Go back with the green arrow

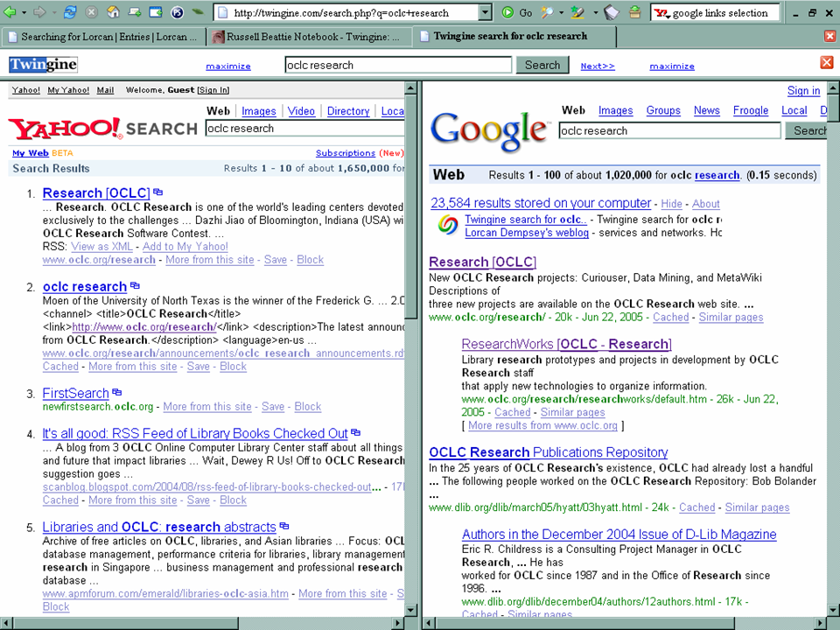click(10, 11)
